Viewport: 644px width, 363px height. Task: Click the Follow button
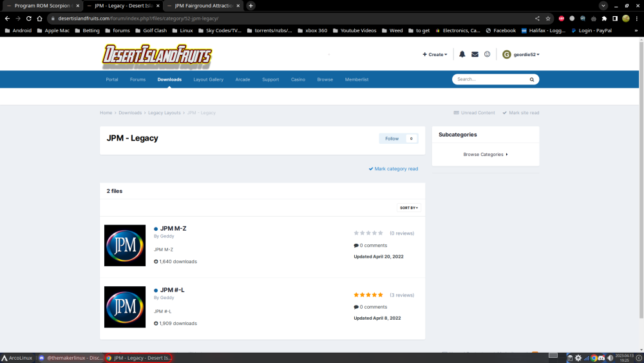point(392,139)
